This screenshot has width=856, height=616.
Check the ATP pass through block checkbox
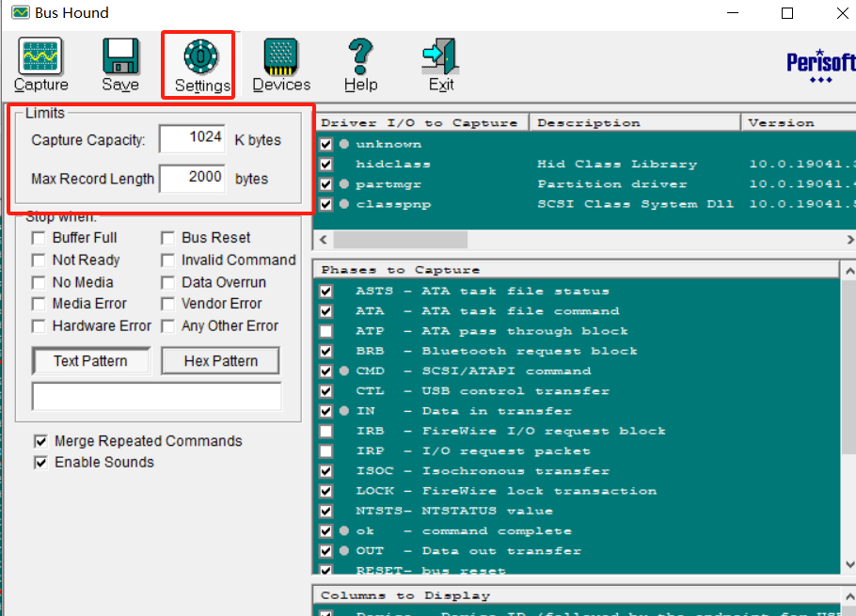325,331
